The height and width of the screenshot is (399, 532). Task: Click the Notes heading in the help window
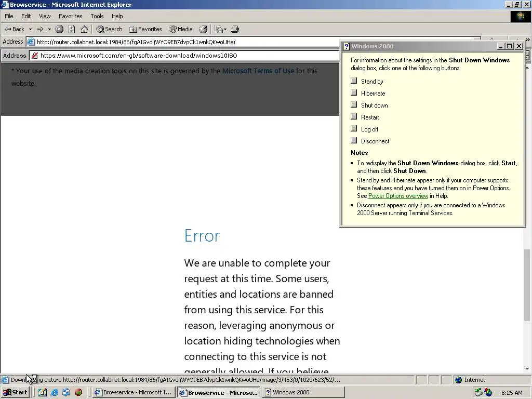[x=360, y=153]
